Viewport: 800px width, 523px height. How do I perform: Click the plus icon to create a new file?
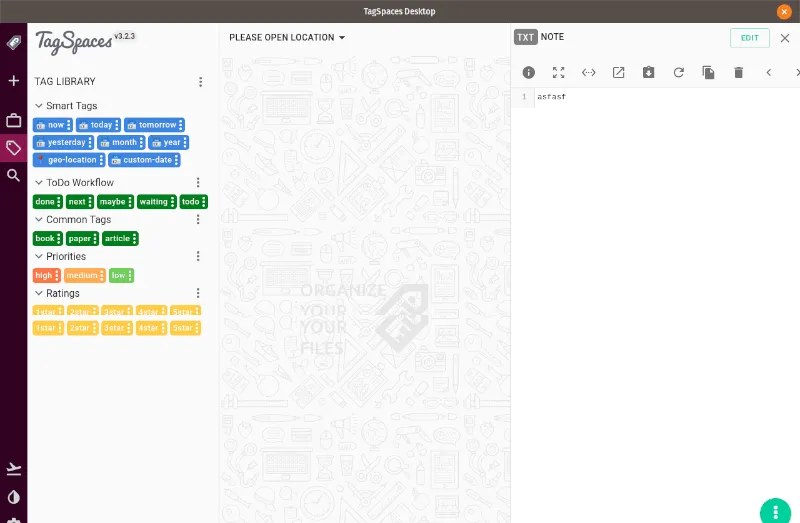tap(14, 81)
